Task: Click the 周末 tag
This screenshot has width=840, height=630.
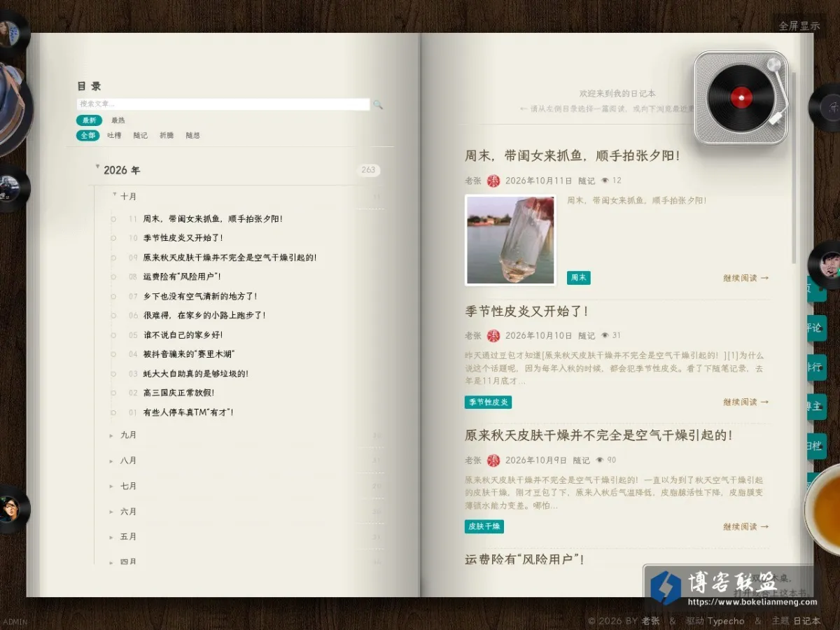Action: 579,278
